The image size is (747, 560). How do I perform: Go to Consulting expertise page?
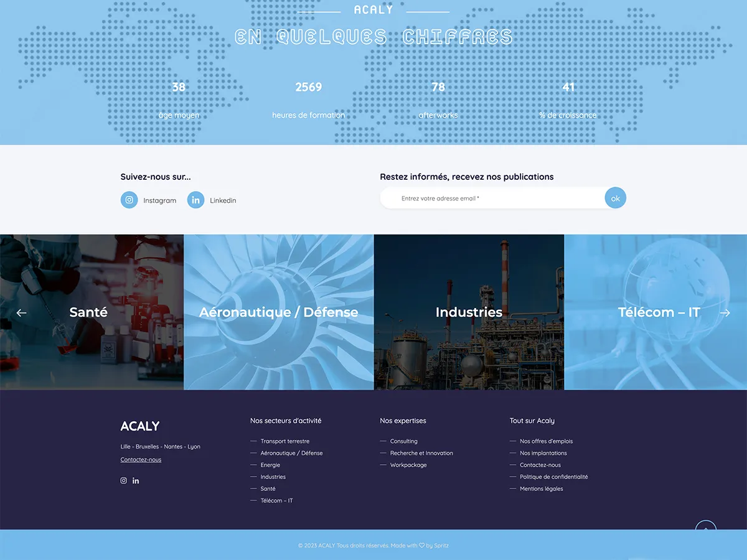tap(403, 441)
